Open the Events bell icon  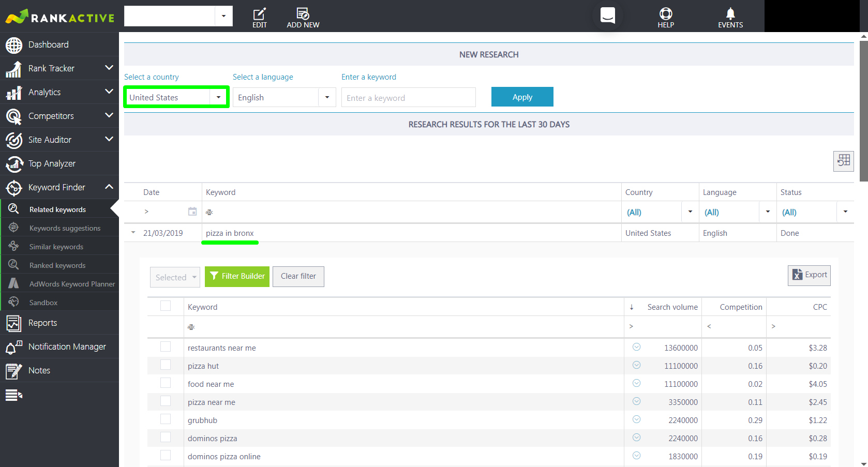pyautogui.click(x=730, y=13)
